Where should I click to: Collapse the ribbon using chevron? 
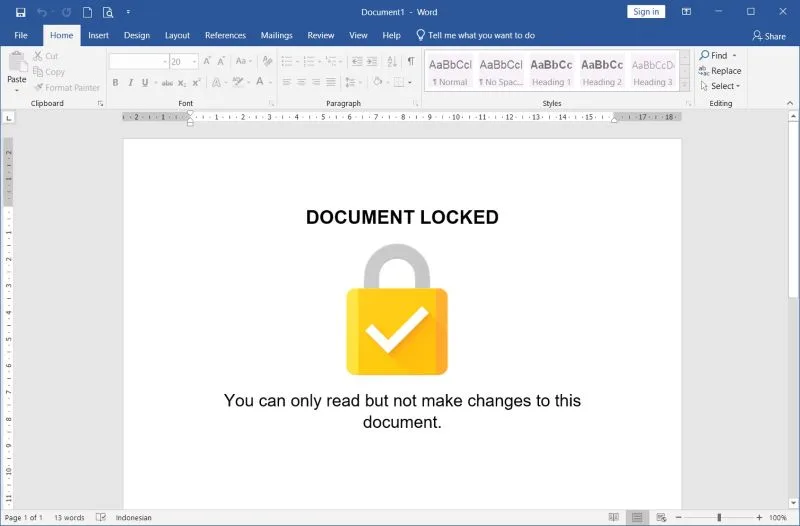[x=790, y=103]
